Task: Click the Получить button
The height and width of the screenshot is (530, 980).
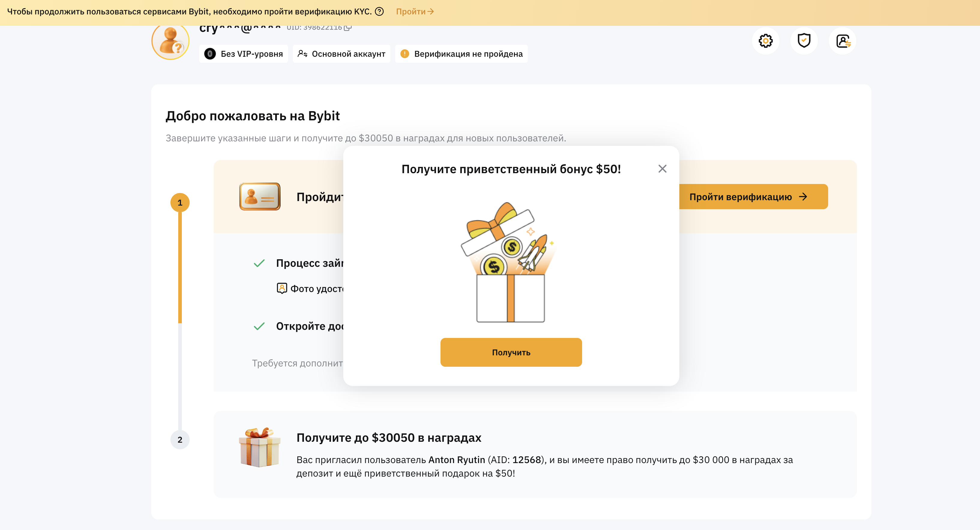Action: (x=511, y=352)
